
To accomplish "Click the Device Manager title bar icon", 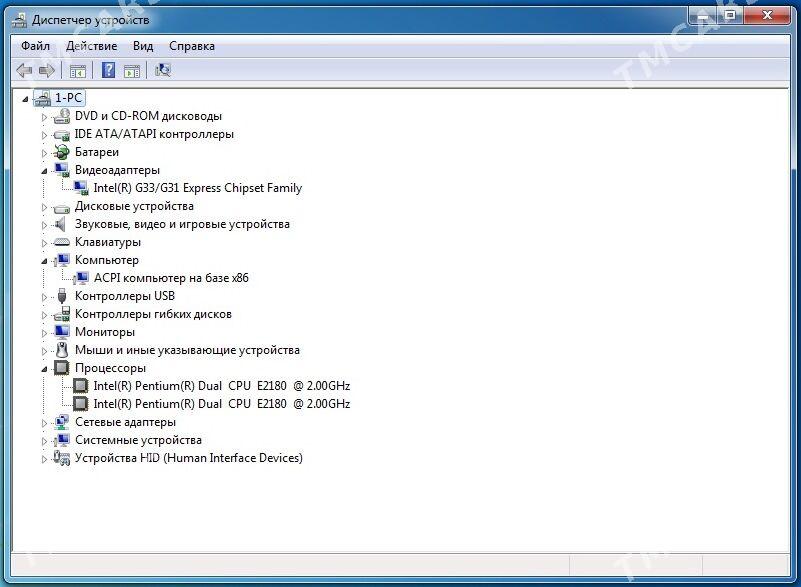I will 20,20.
